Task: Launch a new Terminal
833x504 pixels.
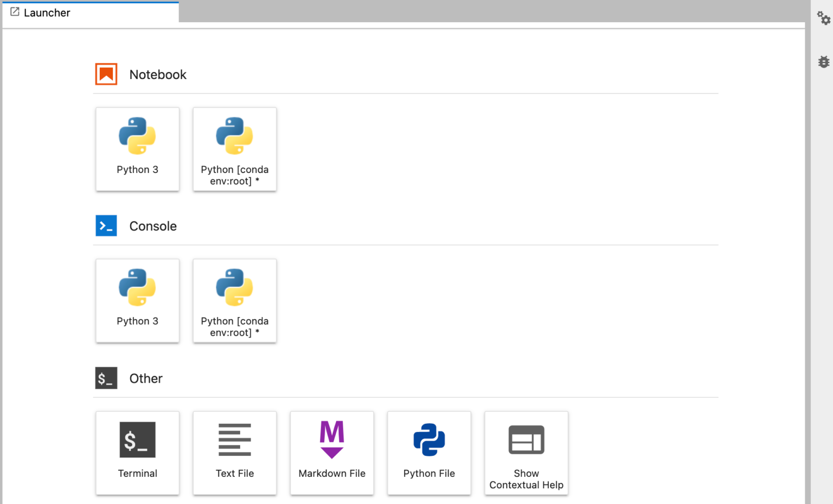Action: click(137, 453)
